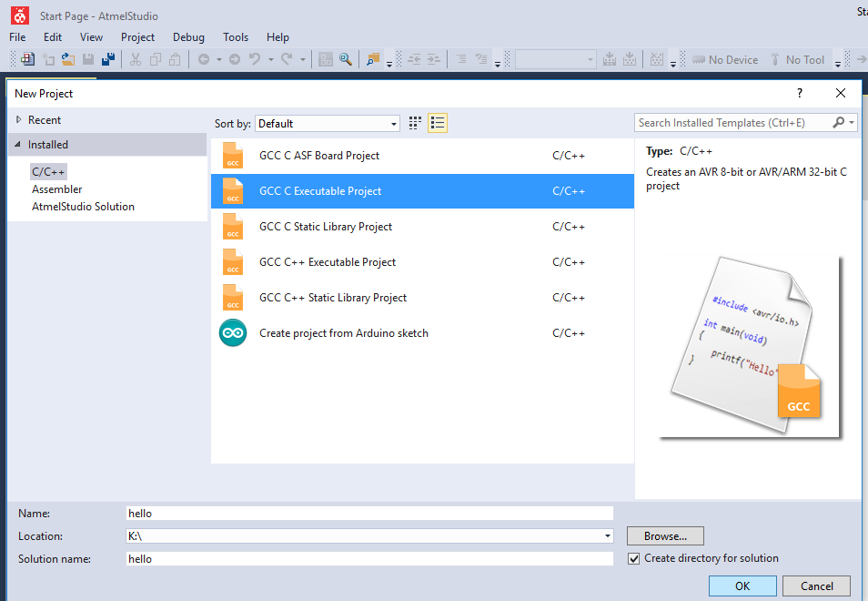Click the Cancel button
The image size is (868, 601).
pos(816,586)
